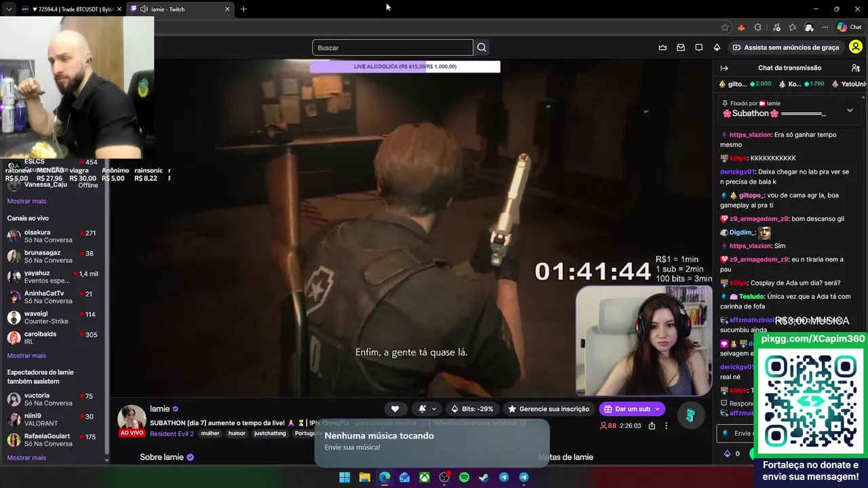Open yayahuz channel in sidebar
This screenshot has height=488, width=868.
tap(54, 277)
